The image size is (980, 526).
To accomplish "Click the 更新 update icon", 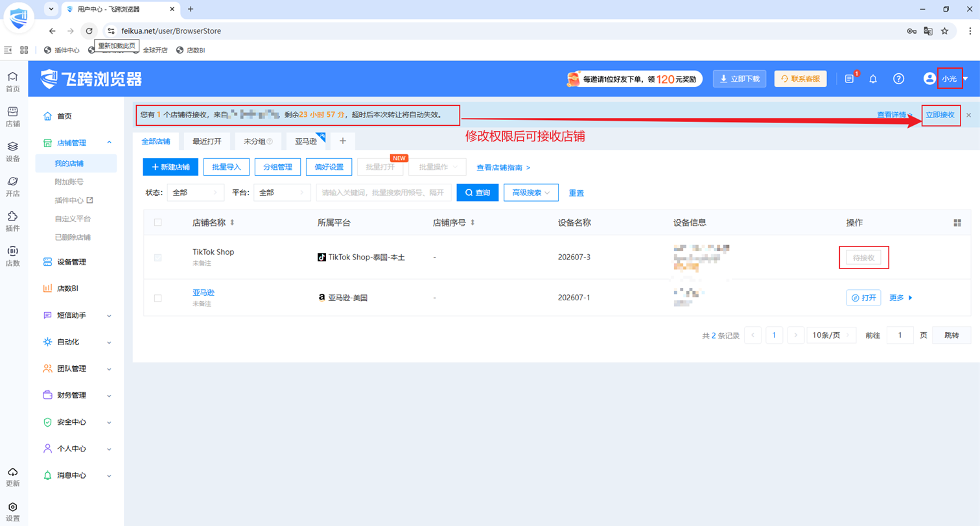I will coord(13,477).
